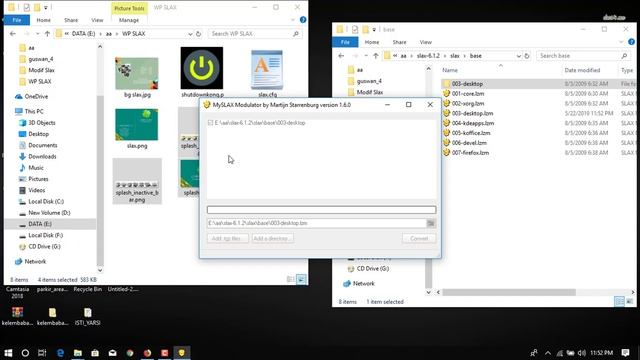This screenshot has width=640, height=360.
Task: Open help in WP SLAX window
Action: [303, 20]
